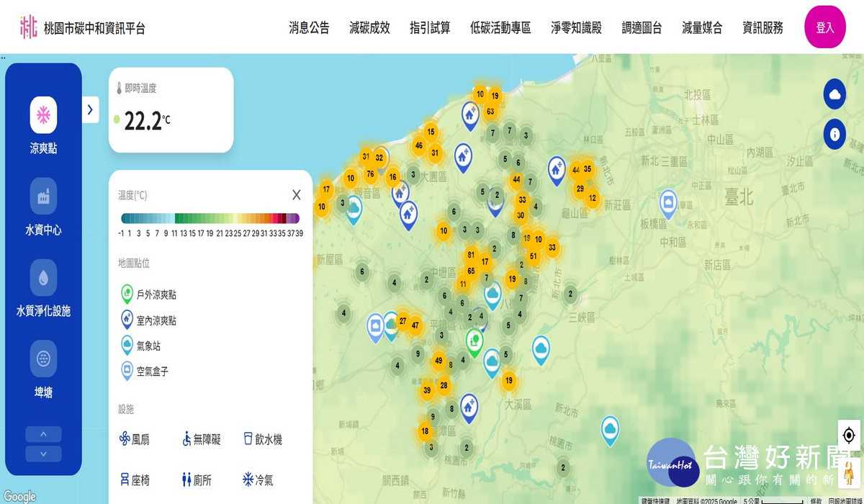The width and height of the screenshot is (864, 504).
Task: Expand the sidebar with the arrow chevron
Action: [x=89, y=110]
